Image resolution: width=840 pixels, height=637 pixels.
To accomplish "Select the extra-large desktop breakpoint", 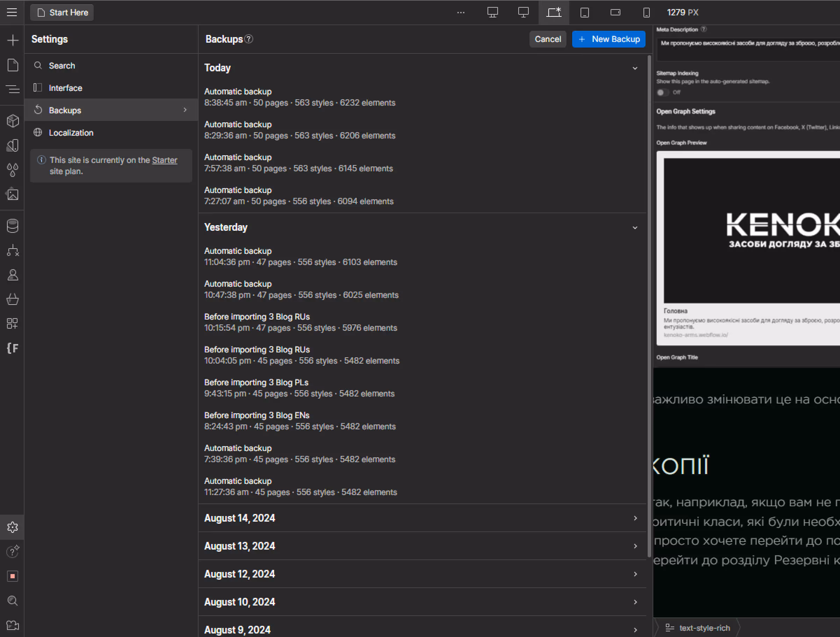I will (492, 13).
